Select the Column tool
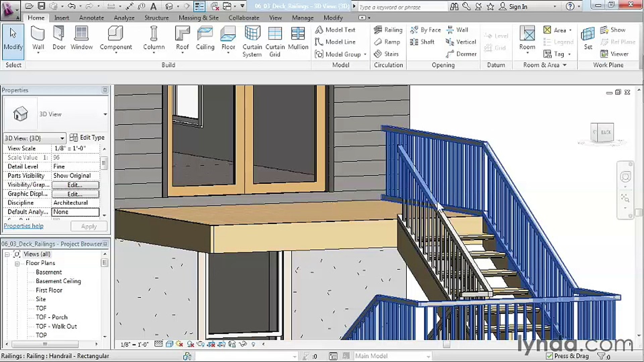644x362 pixels. pos(154,39)
